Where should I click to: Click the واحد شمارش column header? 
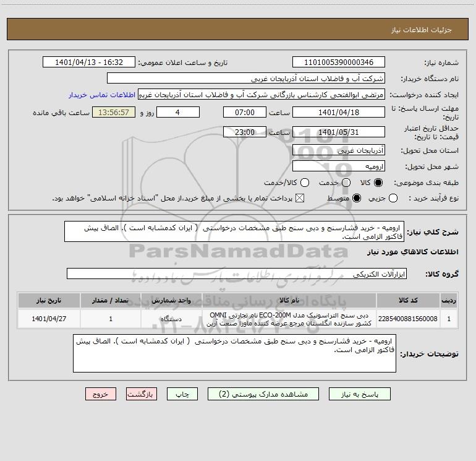[x=171, y=300]
